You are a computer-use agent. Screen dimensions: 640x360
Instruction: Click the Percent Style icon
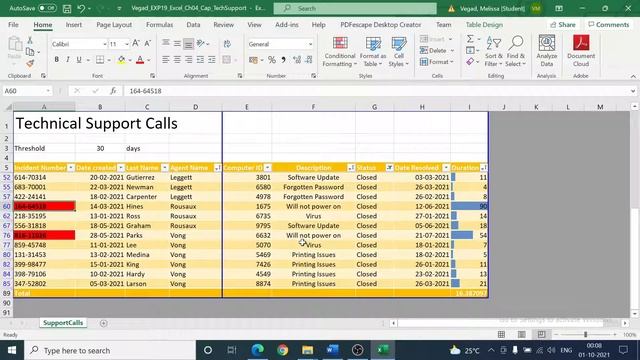tap(272, 60)
